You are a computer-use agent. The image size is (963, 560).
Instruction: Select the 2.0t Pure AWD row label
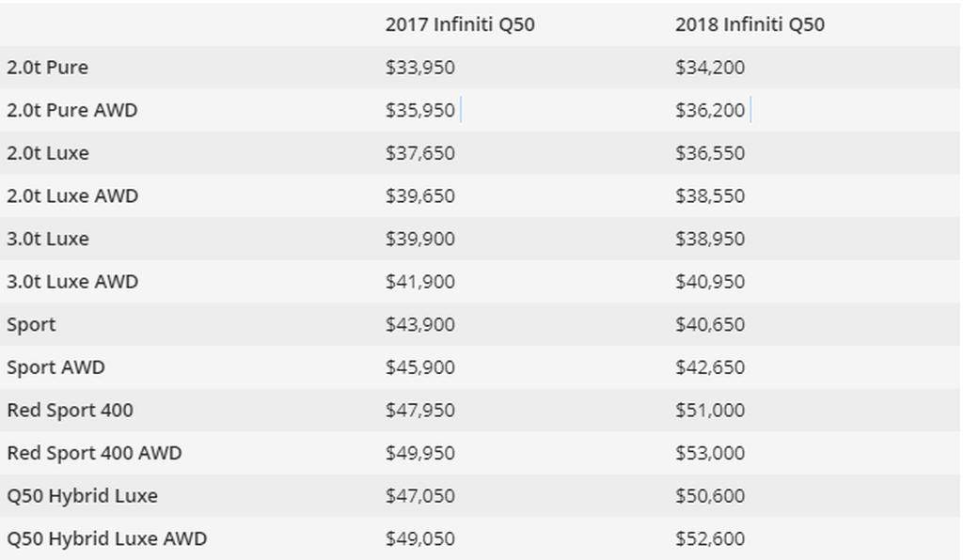pos(71,110)
